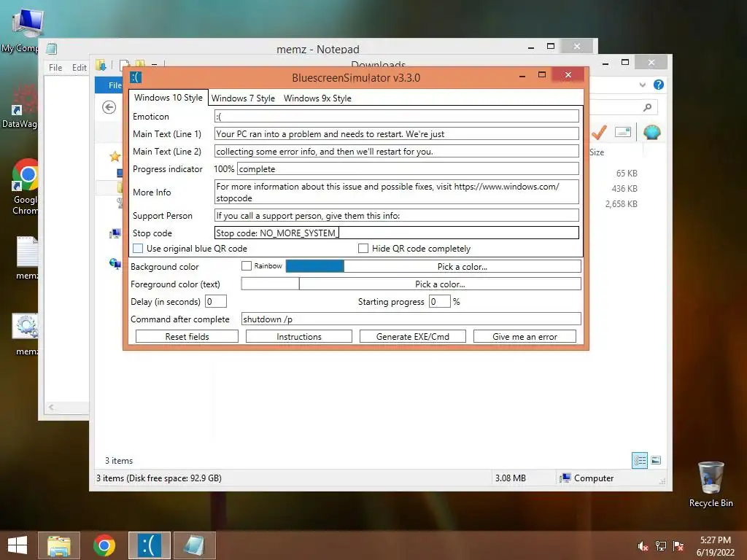Viewport: 747px width, 560px height.
Task: Click the More Info text box
Action: click(396, 192)
